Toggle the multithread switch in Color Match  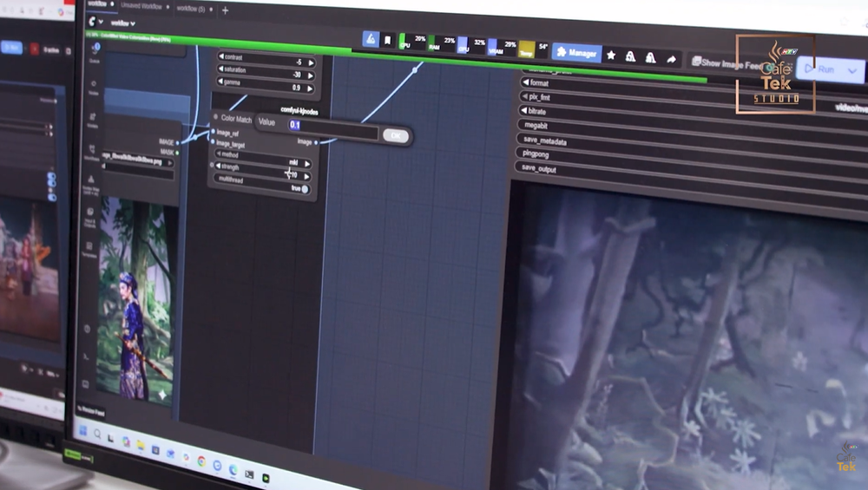(305, 188)
